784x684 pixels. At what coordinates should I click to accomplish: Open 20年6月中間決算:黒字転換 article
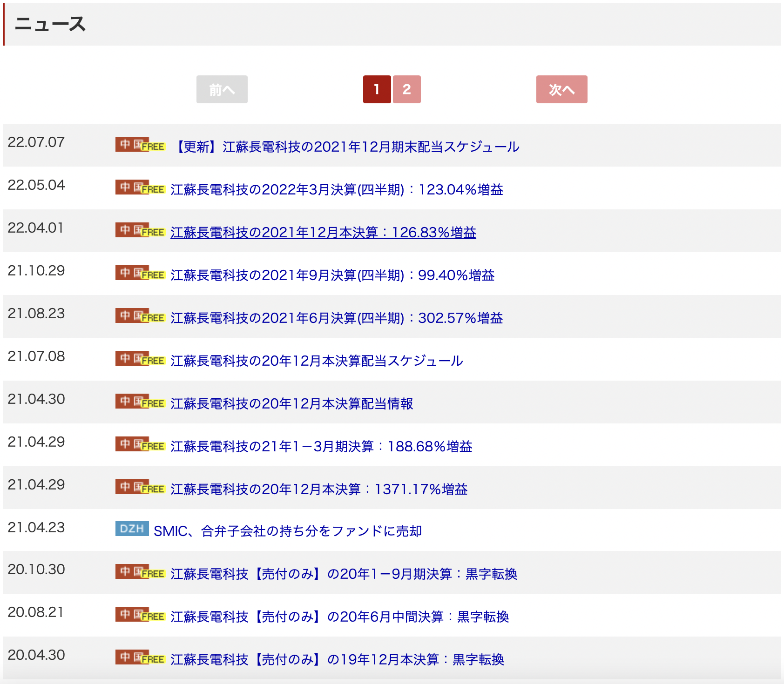click(x=340, y=617)
